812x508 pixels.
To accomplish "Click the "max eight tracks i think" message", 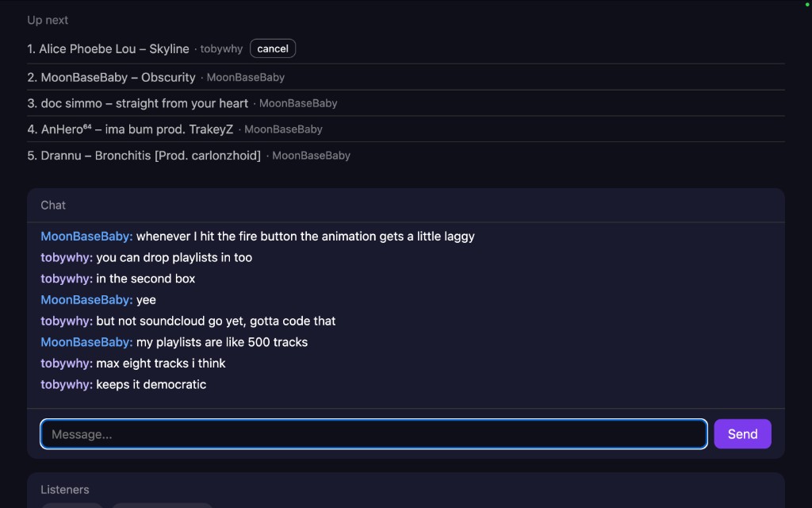I will coord(161,364).
